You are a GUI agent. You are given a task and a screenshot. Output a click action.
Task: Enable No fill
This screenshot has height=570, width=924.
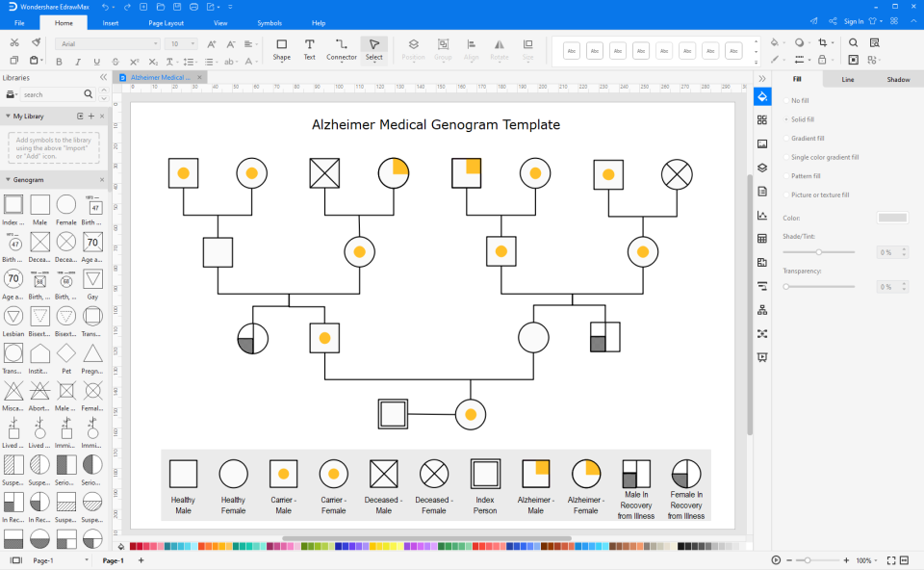(x=797, y=99)
